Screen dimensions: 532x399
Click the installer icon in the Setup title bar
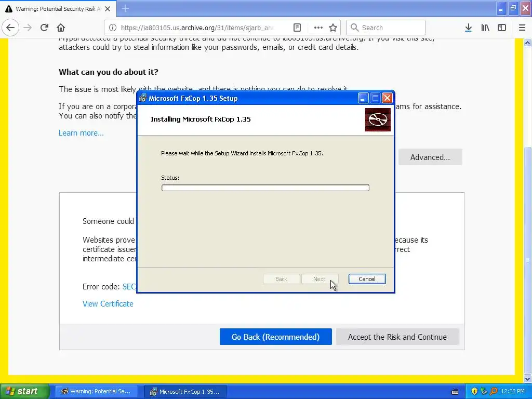143,98
